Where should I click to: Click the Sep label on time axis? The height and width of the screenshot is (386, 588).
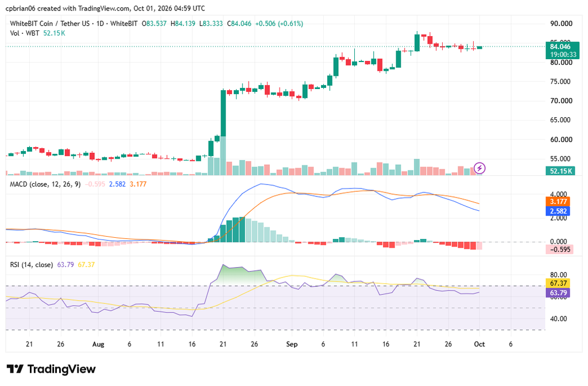tap(292, 345)
